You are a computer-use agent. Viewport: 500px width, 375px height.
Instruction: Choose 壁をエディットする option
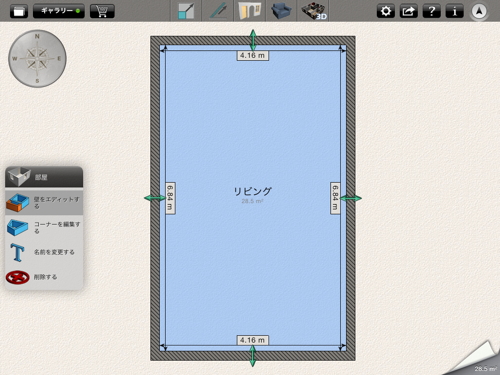[x=44, y=202]
